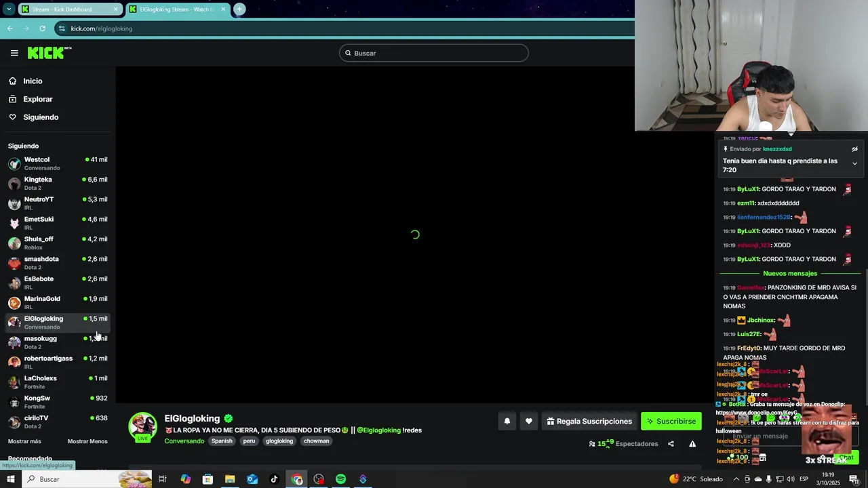The height and width of the screenshot is (488, 868).
Task: Open a new browser tab
Action: [x=239, y=9]
